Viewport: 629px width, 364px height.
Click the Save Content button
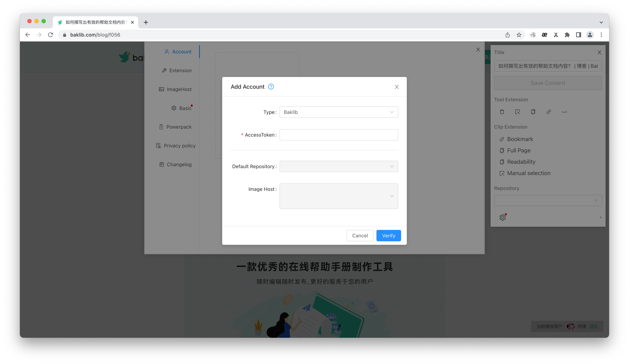coord(548,83)
